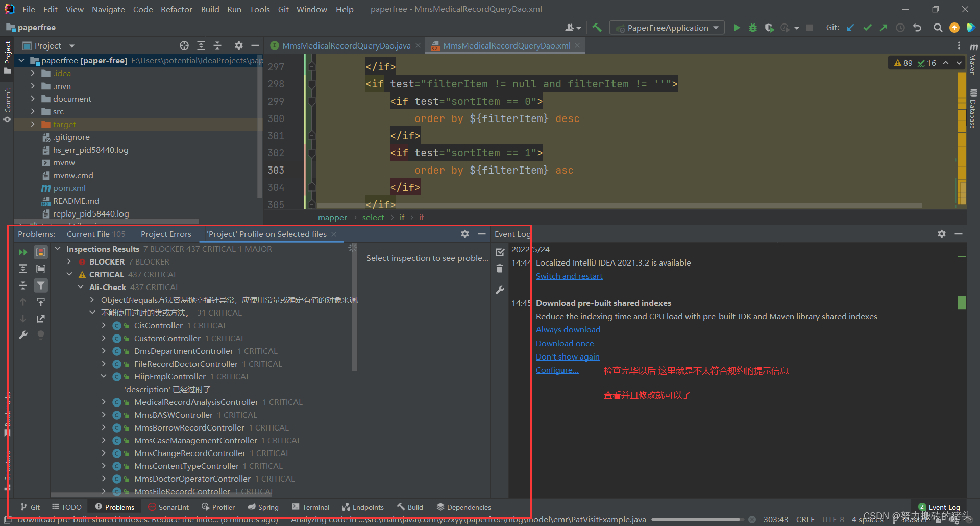Rollback changes with undo arrow icon

point(917,28)
